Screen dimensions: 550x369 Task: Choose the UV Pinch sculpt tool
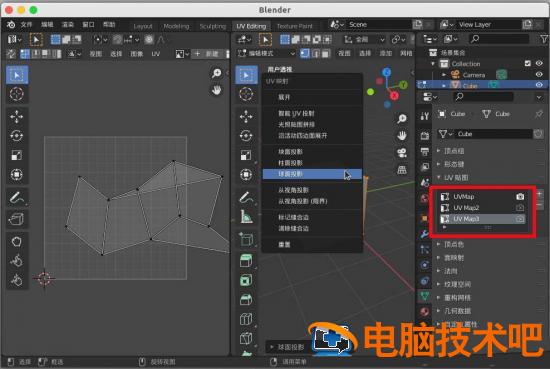(x=17, y=280)
